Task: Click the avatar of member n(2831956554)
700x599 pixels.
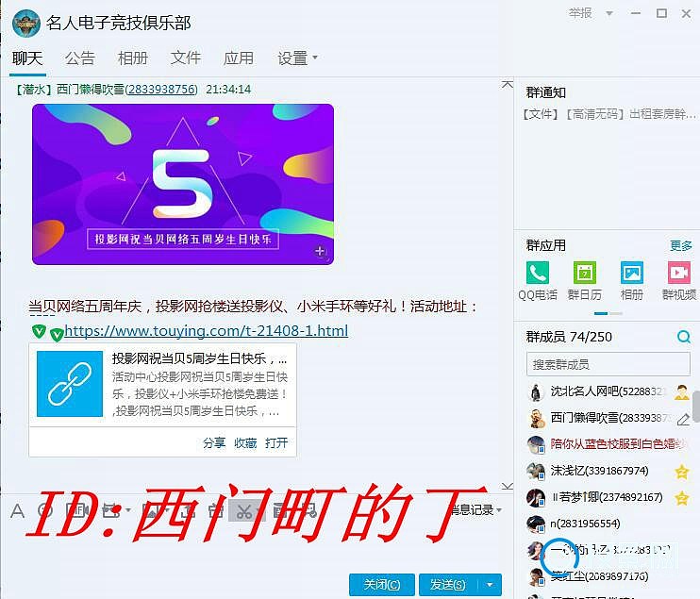Action: pyautogui.click(x=536, y=524)
